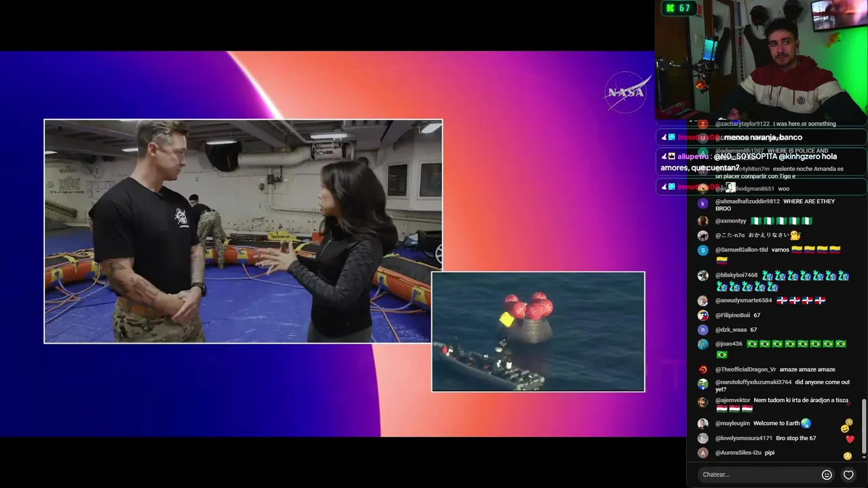Open the emoji picker in chat

pos(827,474)
